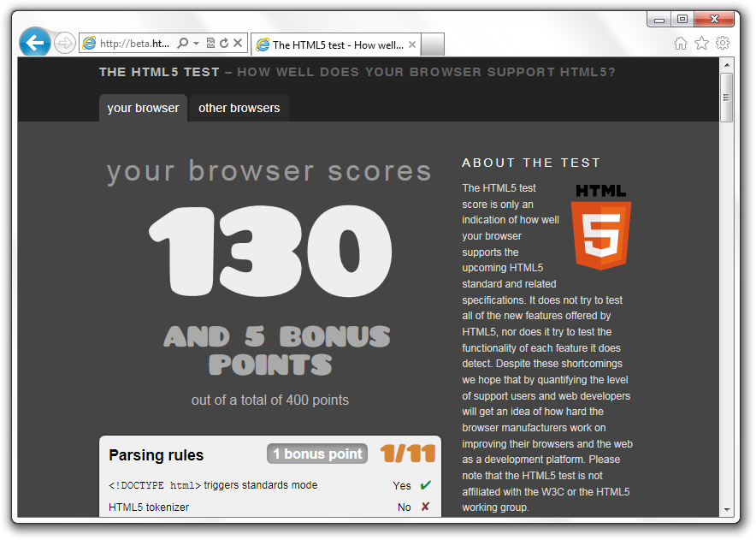Click the scrollbar down arrow

coord(727,507)
